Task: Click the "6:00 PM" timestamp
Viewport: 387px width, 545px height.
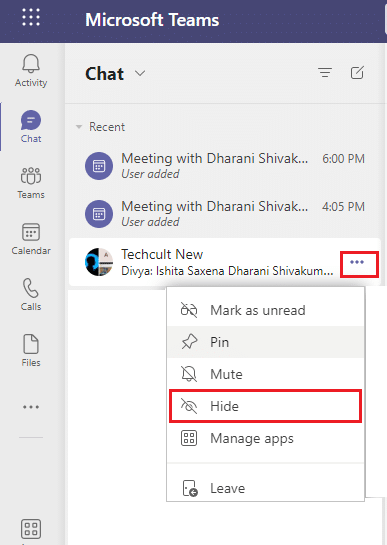Action: (x=343, y=159)
